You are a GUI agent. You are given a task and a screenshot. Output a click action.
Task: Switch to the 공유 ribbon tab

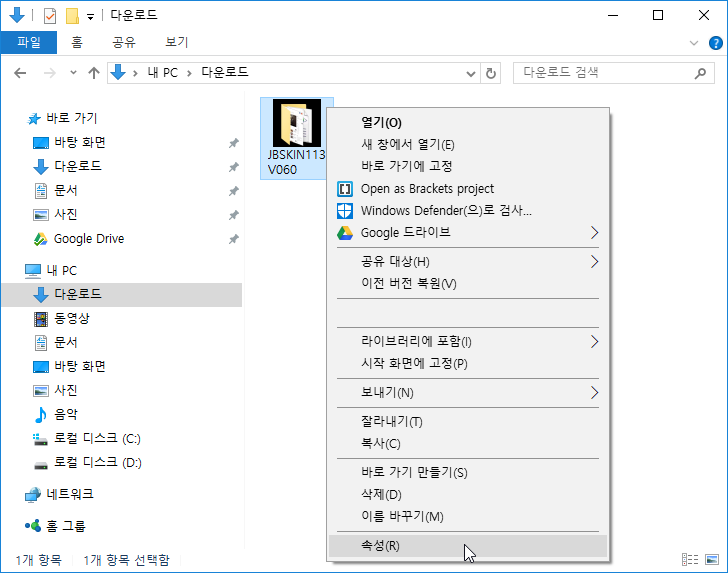124,42
